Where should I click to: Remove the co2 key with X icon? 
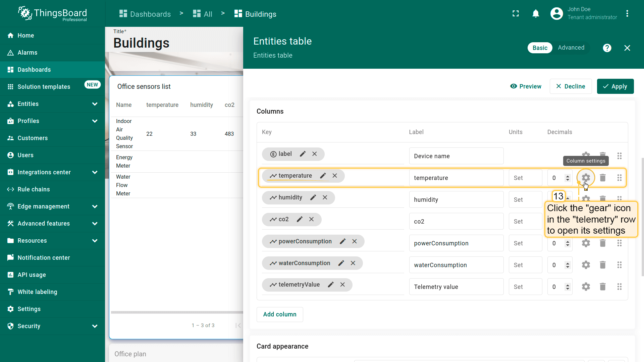point(311,219)
